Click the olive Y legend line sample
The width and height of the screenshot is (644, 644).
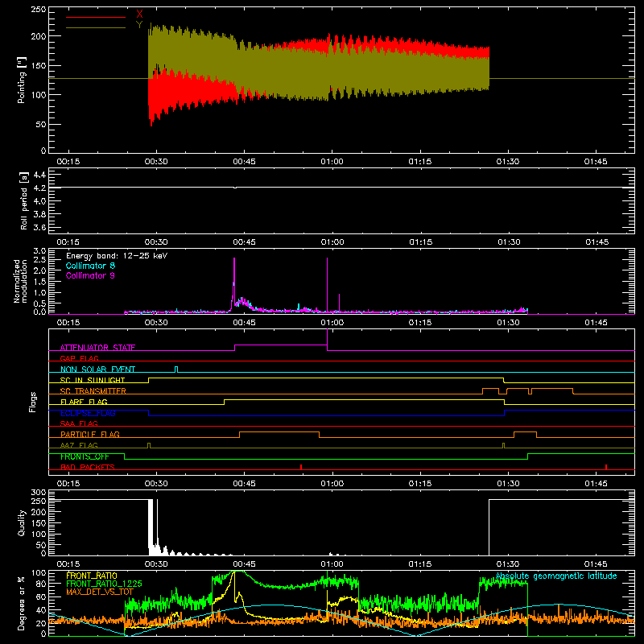click(96, 27)
